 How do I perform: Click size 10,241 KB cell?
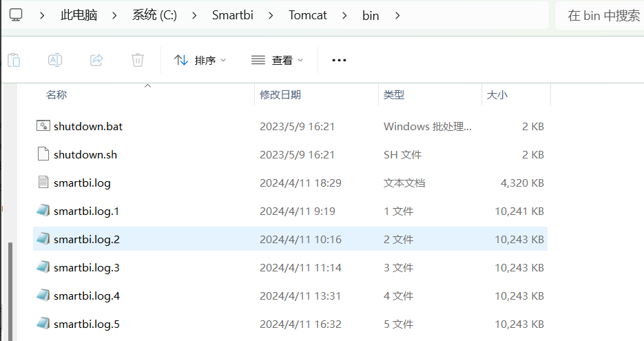point(519,211)
